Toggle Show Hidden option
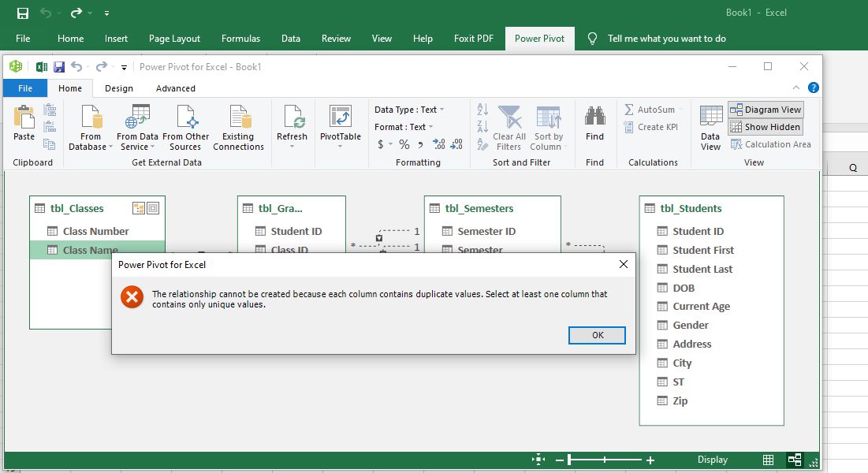 click(x=765, y=127)
